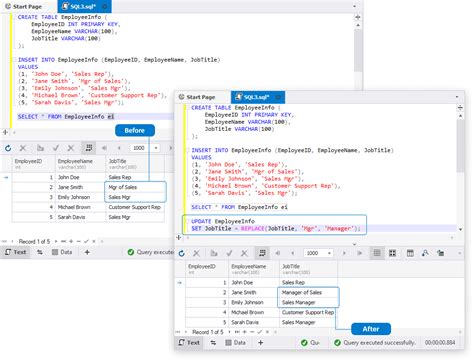The height and width of the screenshot is (364, 474).
Task: Switch to Data view in front window
Action: (x=236, y=343)
